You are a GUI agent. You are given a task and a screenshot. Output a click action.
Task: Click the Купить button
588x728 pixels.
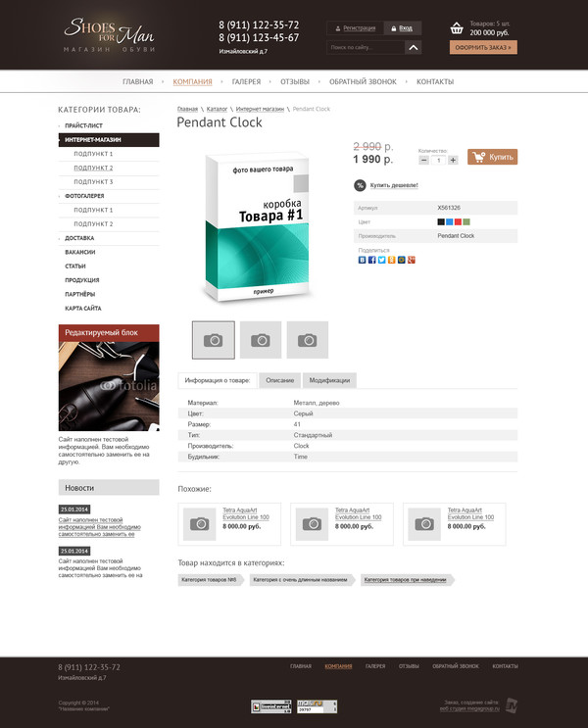coord(492,157)
